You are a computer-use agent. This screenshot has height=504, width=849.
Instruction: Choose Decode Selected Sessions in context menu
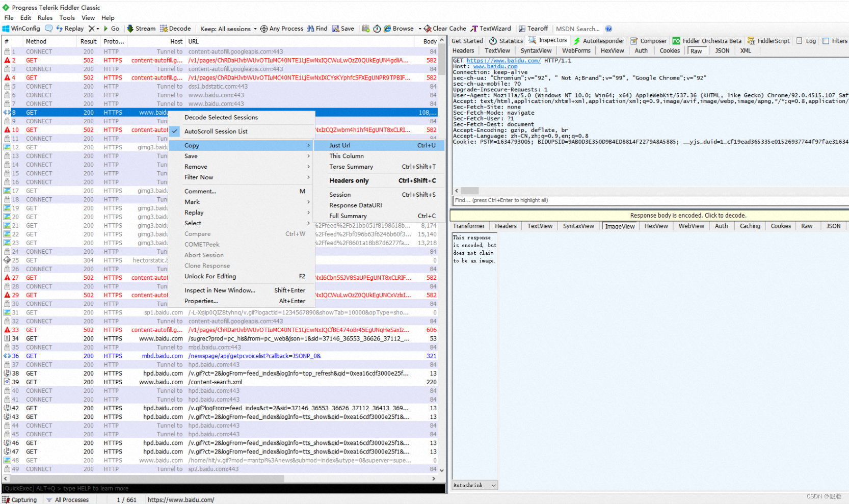(x=242, y=117)
